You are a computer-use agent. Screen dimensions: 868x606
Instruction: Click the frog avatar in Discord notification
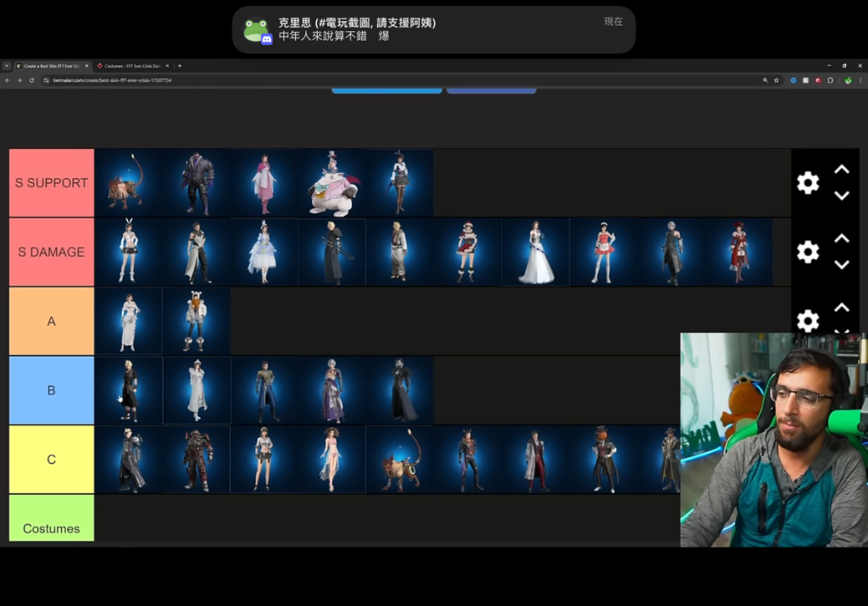[x=258, y=31]
